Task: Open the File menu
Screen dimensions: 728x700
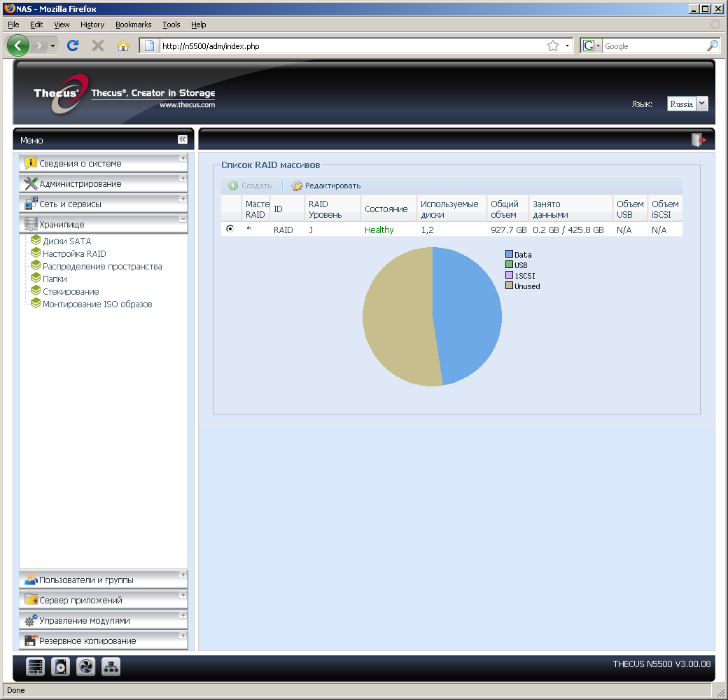Action: (13, 24)
